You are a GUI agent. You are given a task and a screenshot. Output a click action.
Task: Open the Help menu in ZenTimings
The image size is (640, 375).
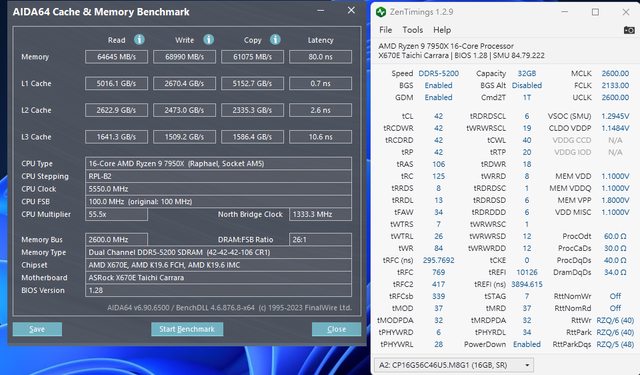(442, 30)
